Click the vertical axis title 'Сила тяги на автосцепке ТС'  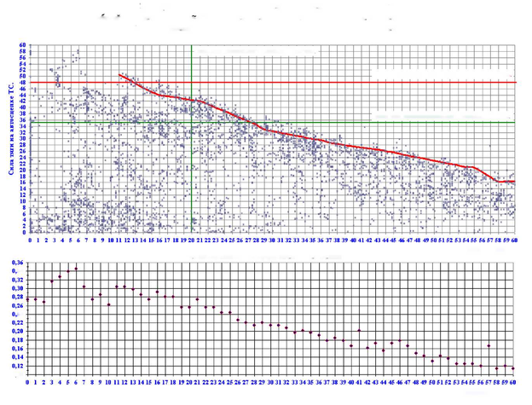click(11, 129)
